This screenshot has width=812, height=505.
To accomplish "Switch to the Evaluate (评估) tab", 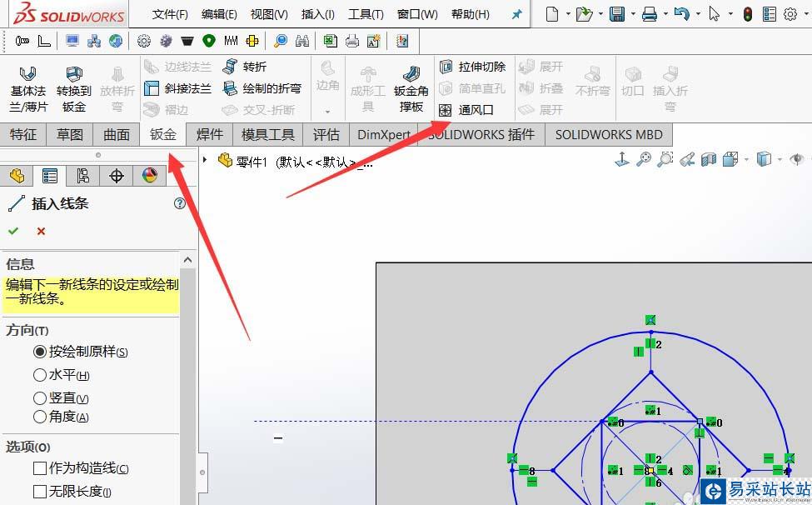I will (326, 135).
